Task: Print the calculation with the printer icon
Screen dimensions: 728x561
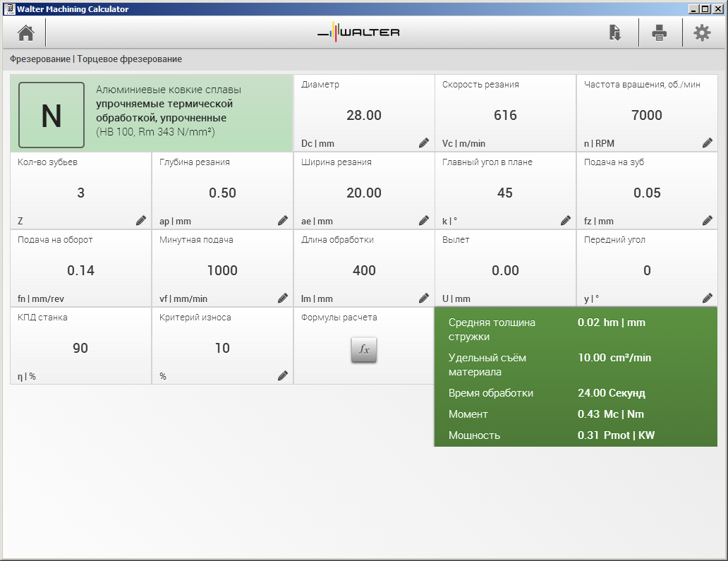Action: (x=660, y=33)
